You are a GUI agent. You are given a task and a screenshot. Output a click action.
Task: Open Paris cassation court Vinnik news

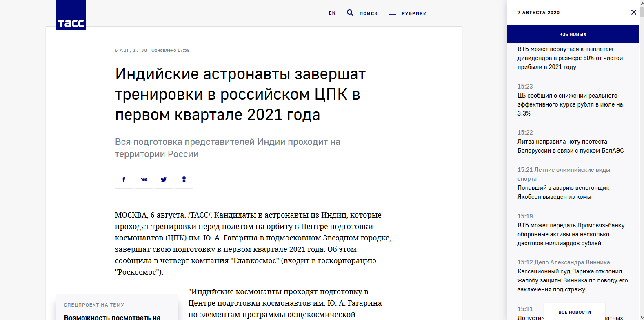pyautogui.click(x=573, y=280)
